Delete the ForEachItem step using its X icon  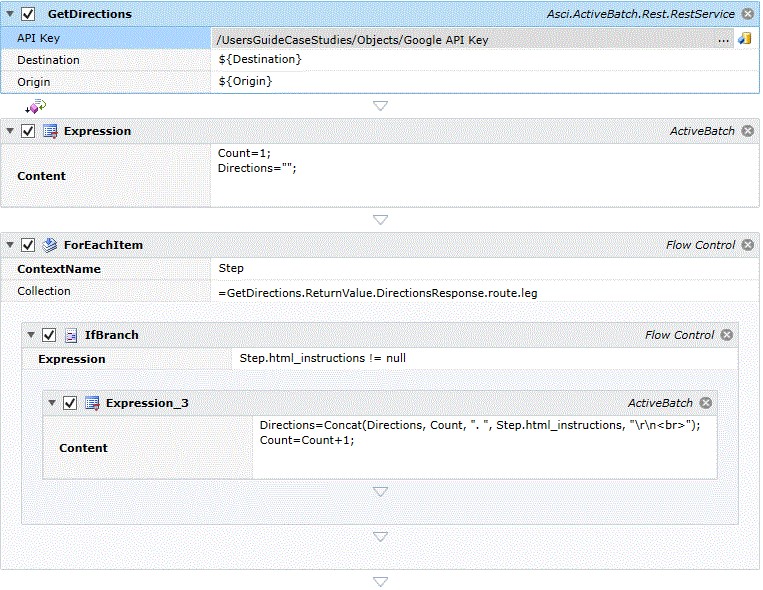tap(747, 245)
